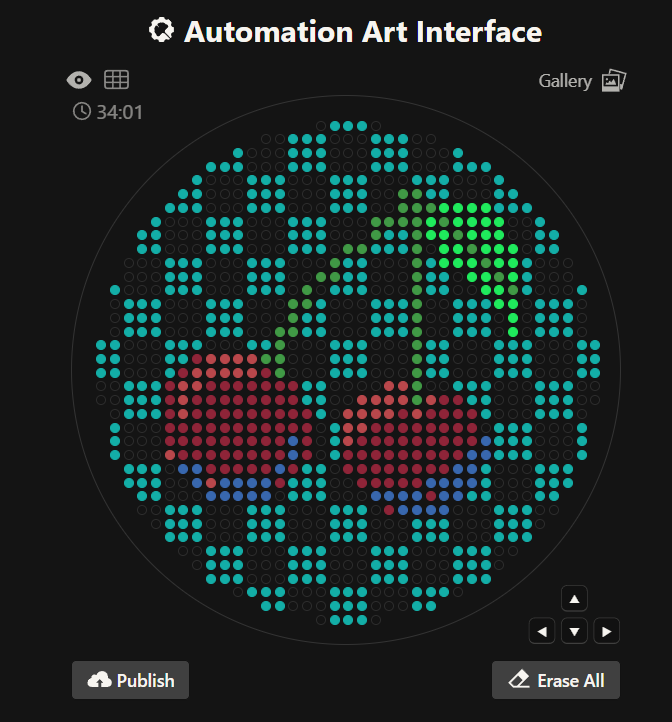Click the cloud upload icon on Publish
Screen dimensions: 672x722
click(100, 680)
